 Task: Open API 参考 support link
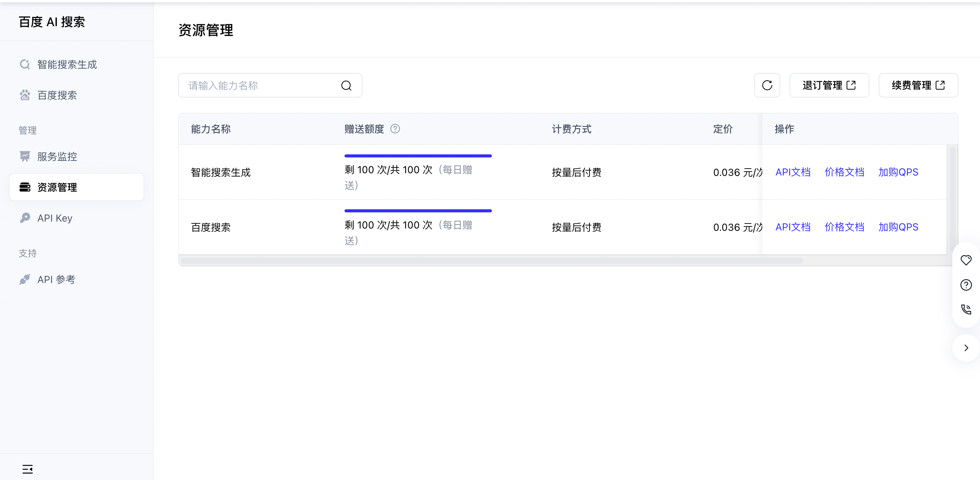click(x=56, y=280)
